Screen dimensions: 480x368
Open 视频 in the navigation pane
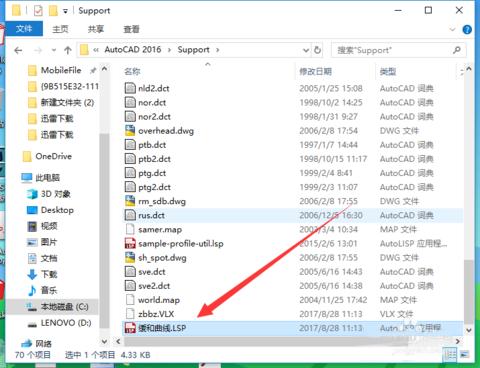tap(42, 226)
